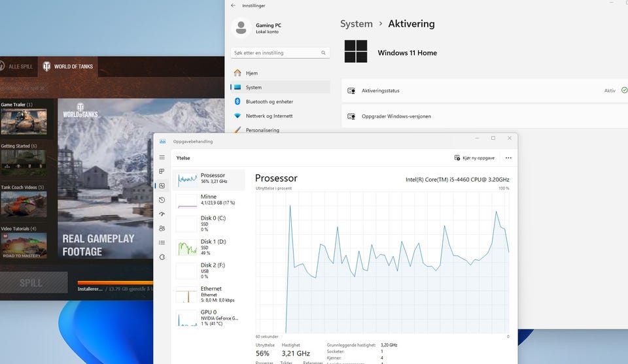The width and height of the screenshot is (628, 364).
Task: Click the green Aktiv checkmark icon
Action: [624, 90]
